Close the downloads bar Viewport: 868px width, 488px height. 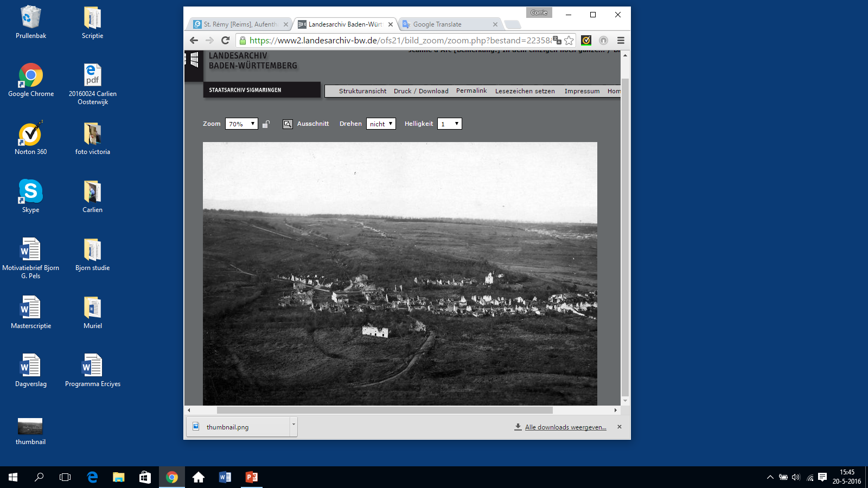click(620, 427)
